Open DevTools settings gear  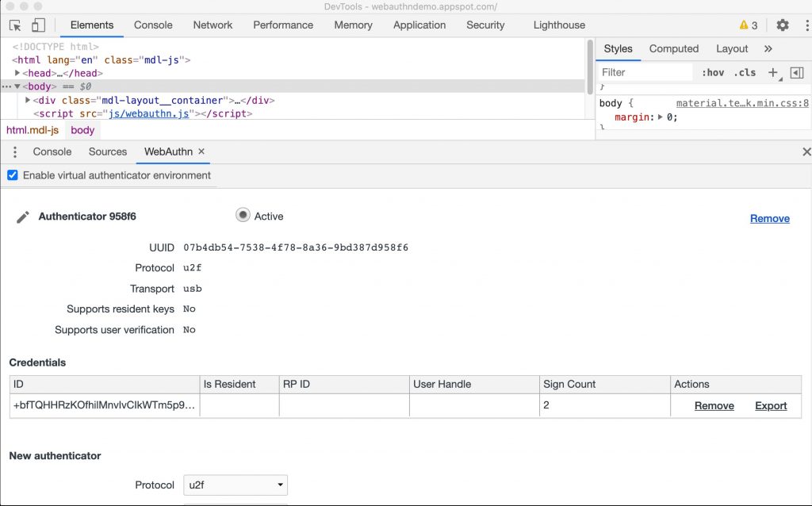pos(783,25)
